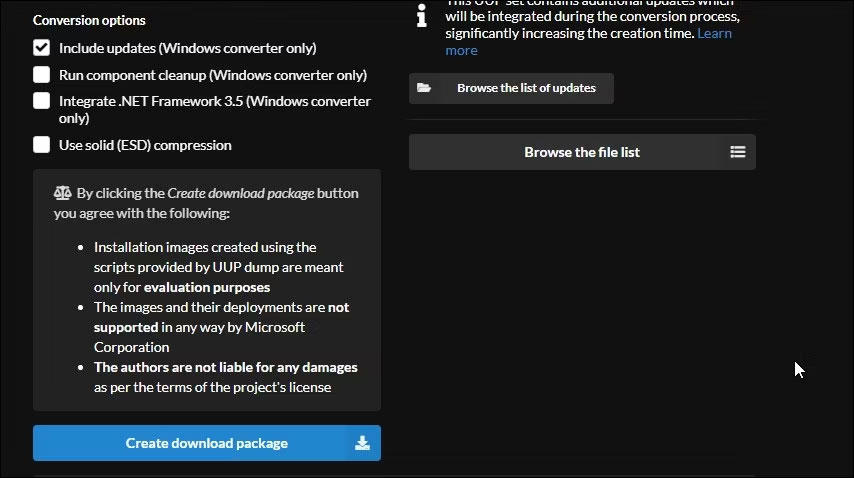Viewport: 854px width, 478px height.
Task: Click the 'Use solid (ESD) compression' label text
Action: (145, 145)
